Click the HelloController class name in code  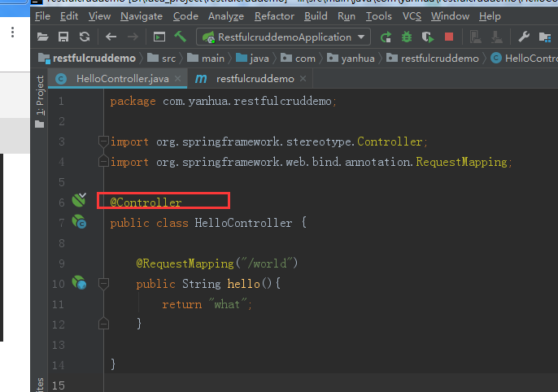[x=243, y=223]
